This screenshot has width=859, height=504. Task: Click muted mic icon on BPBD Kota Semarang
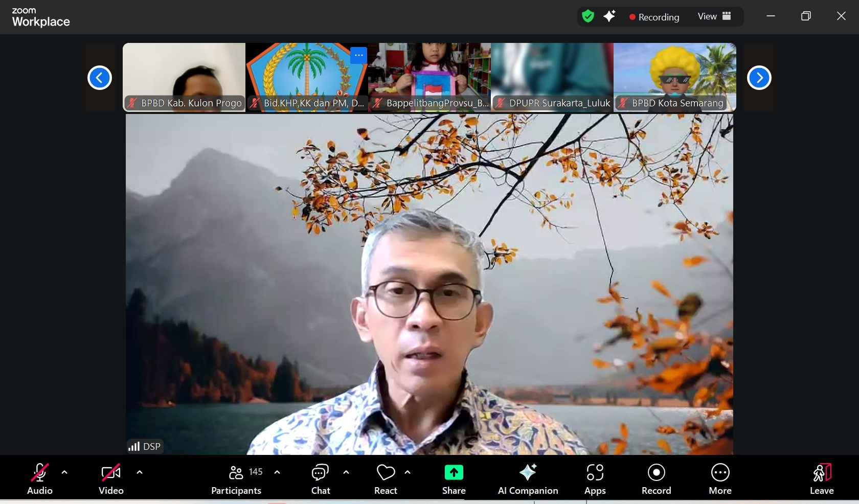tap(623, 103)
